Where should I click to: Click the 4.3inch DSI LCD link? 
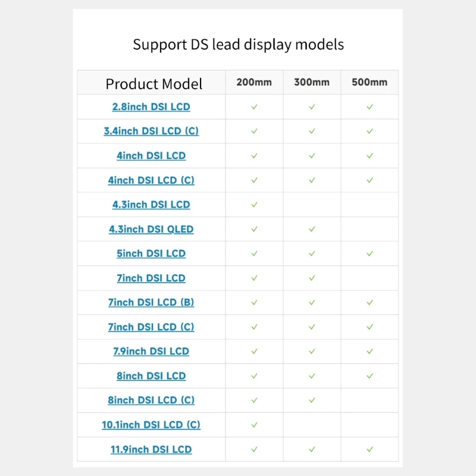151,205
